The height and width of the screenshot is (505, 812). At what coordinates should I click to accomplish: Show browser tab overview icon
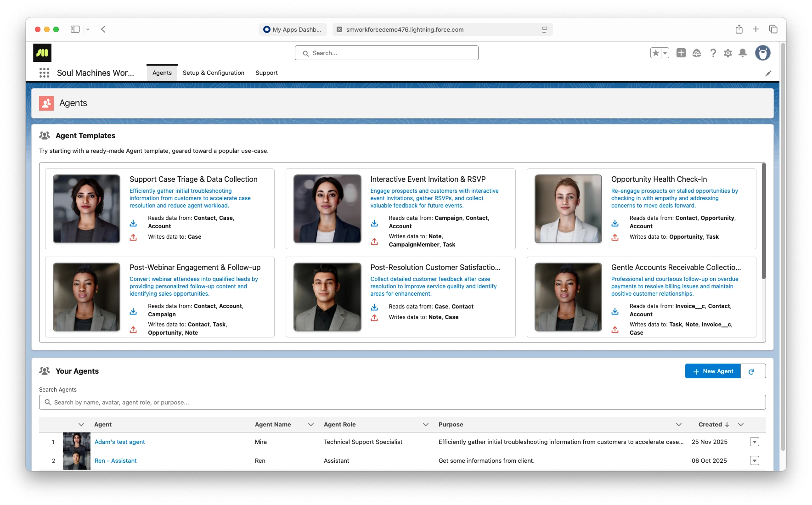(x=773, y=29)
